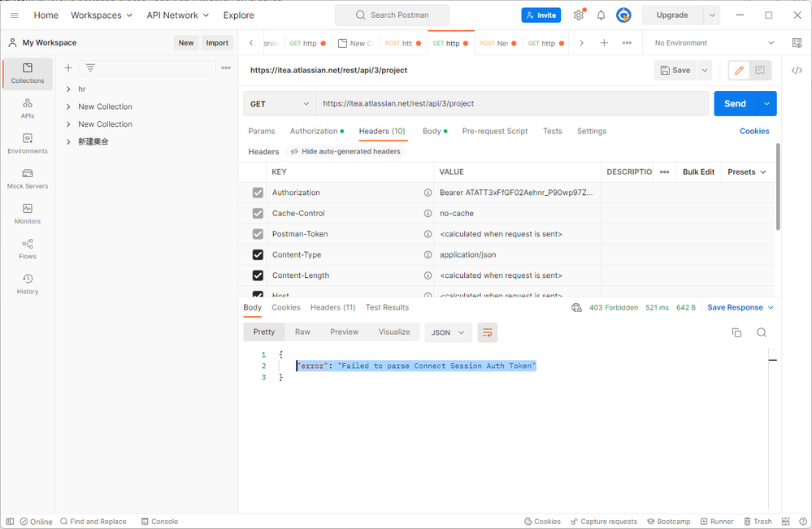Add a new request tab

pyautogui.click(x=604, y=43)
